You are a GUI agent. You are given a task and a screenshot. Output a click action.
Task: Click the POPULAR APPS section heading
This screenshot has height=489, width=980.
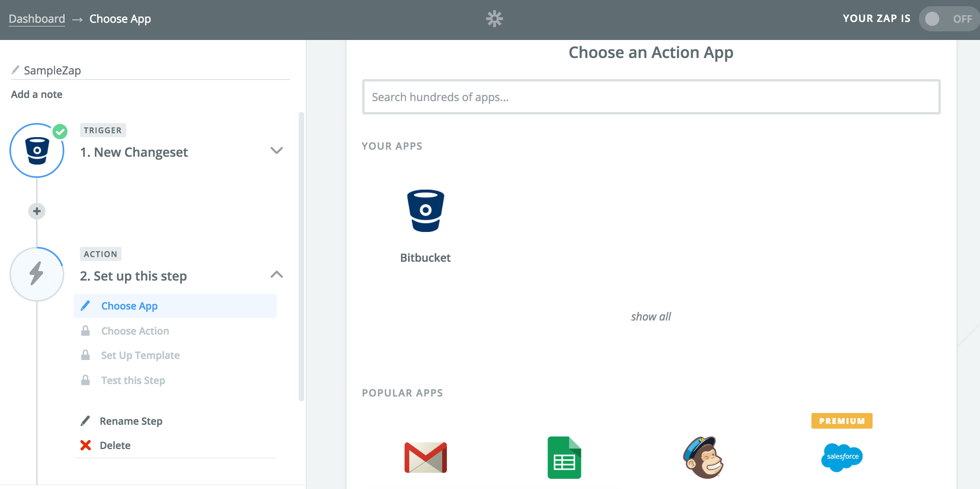(x=402, y=393)
